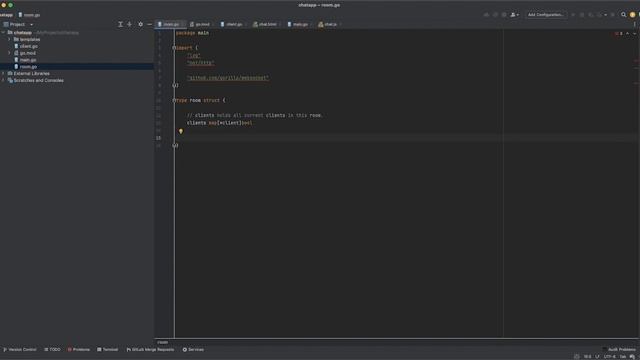Open the Problems tool window
640x360 pixels.
tap(78, 349)
